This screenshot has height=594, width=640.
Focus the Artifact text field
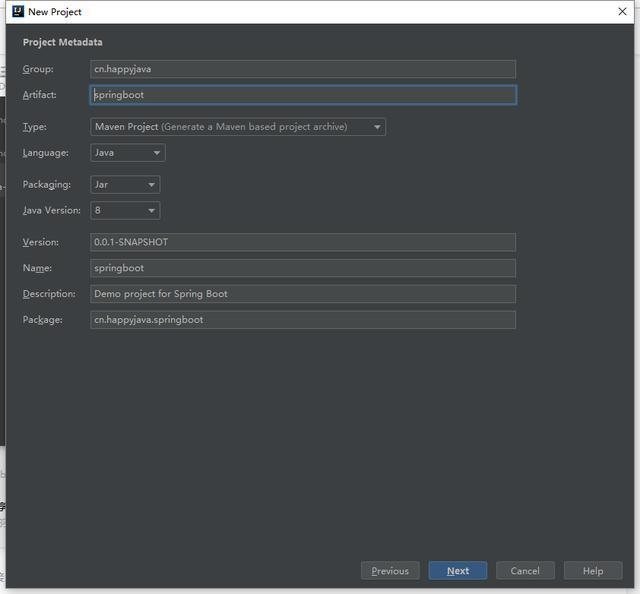tap(303, 95)
